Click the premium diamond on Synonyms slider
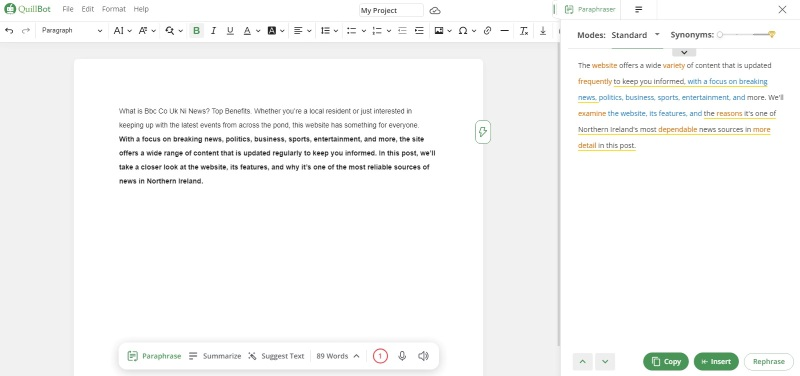Viewport: 800px width, 376px height. pos(771,35)
